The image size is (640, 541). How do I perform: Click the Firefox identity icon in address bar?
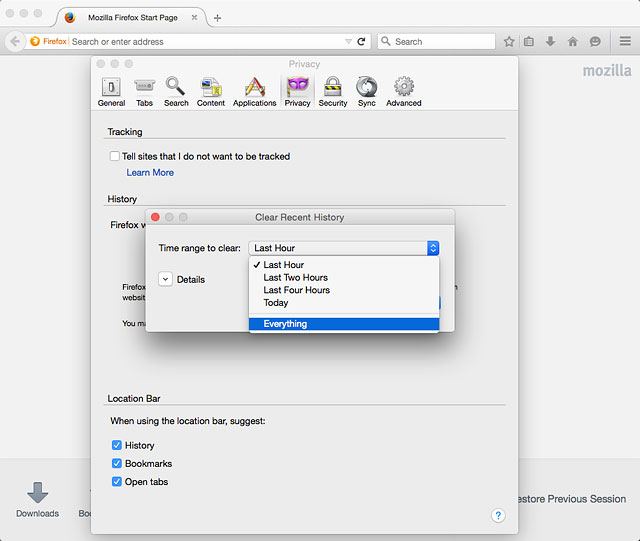tap(48, 41)
